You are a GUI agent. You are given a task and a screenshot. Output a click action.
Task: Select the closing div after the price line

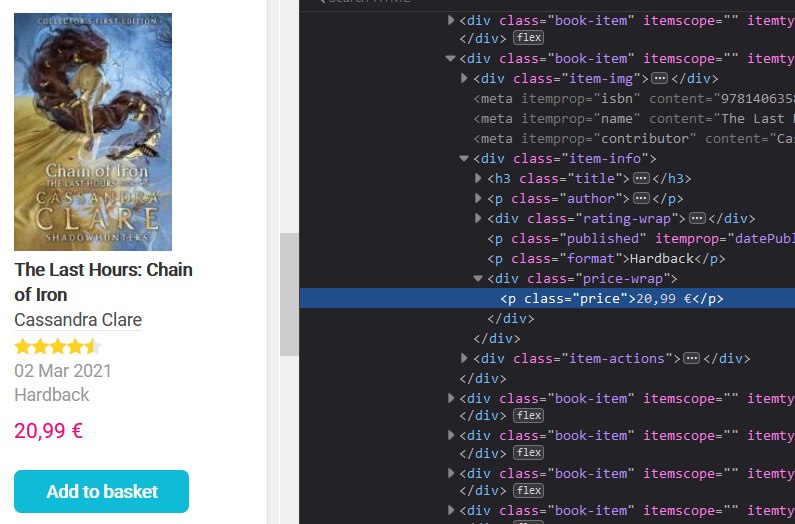[x=511, y=319]
